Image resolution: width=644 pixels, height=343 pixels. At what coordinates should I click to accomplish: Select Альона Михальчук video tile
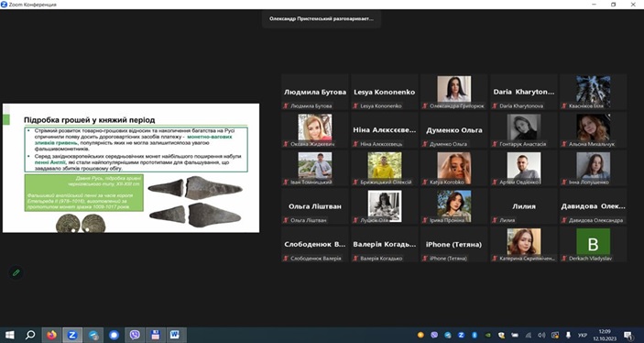click(x=593, y=130)
